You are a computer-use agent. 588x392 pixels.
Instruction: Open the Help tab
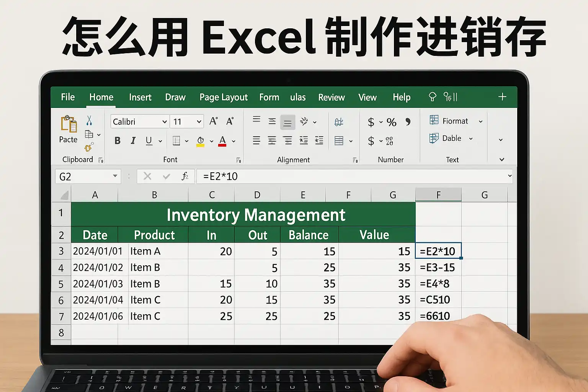point(402,97)
